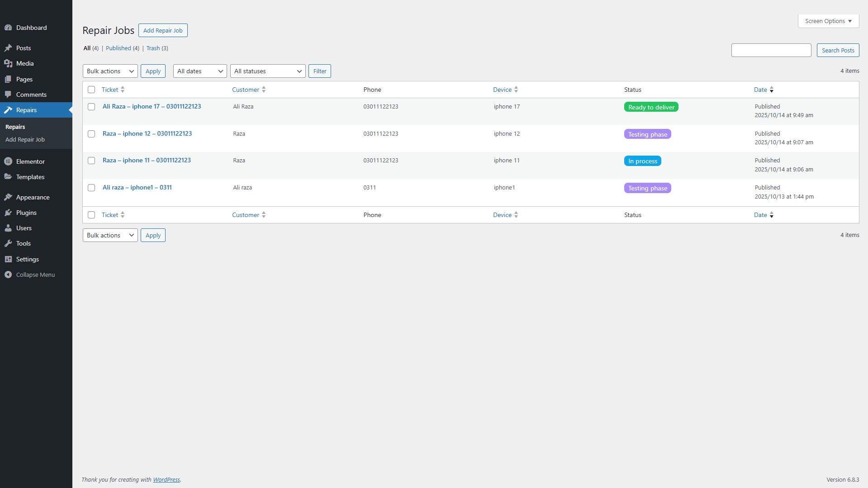
Task: Click Testing phase badge in iphone 12 row
Action: click(x=647, y=134)
